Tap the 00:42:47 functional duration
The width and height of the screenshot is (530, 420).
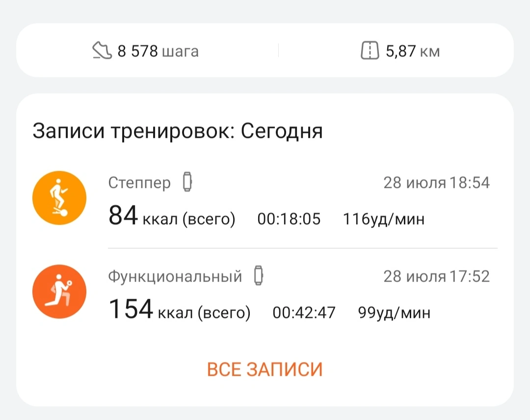click(x=304, y=313)
